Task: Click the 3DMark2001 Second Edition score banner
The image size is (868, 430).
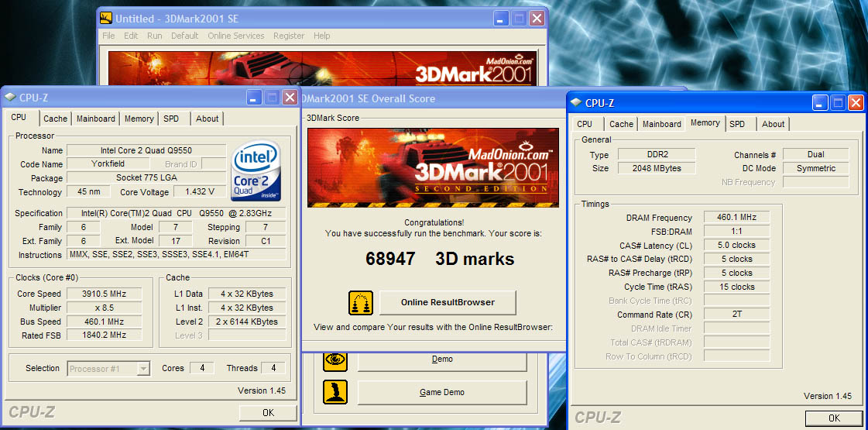Action: [433, 168]
